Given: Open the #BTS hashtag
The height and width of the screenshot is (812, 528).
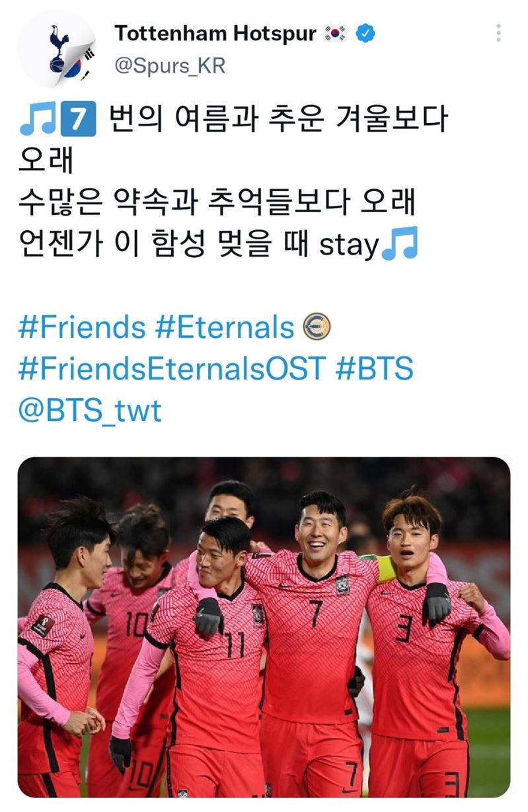Looking at the screenshot, I should 375,369.
